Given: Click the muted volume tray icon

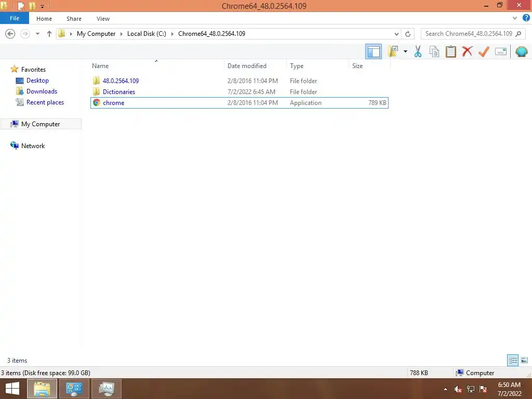Looking at the screenshot, I should pyautogui.click(x=458, y=389).
